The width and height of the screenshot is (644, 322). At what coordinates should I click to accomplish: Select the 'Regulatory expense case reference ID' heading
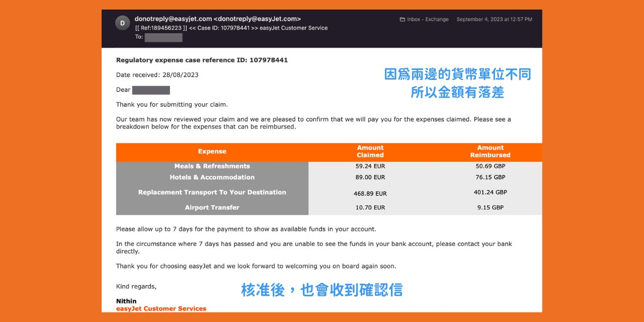(x=202, y=60)
